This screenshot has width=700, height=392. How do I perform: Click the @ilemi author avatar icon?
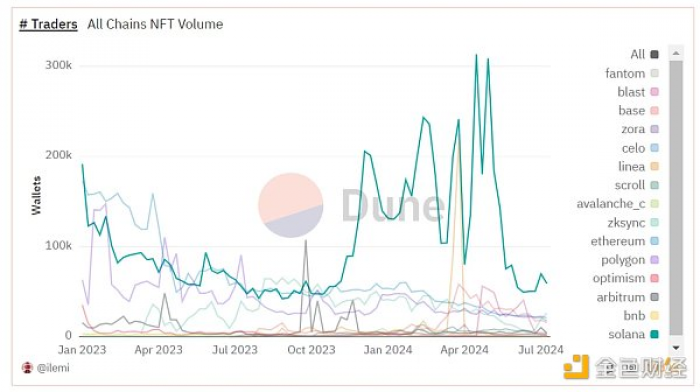point(27,368)
